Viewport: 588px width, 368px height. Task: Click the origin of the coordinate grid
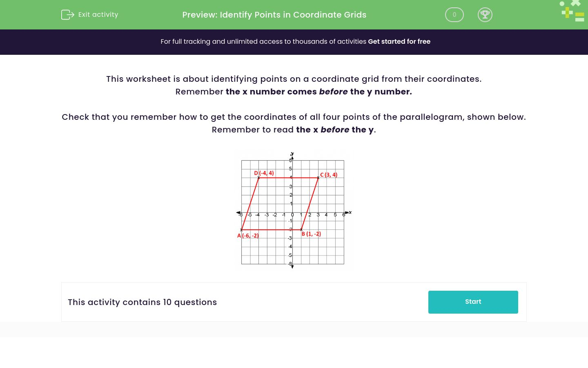(292, 212)
